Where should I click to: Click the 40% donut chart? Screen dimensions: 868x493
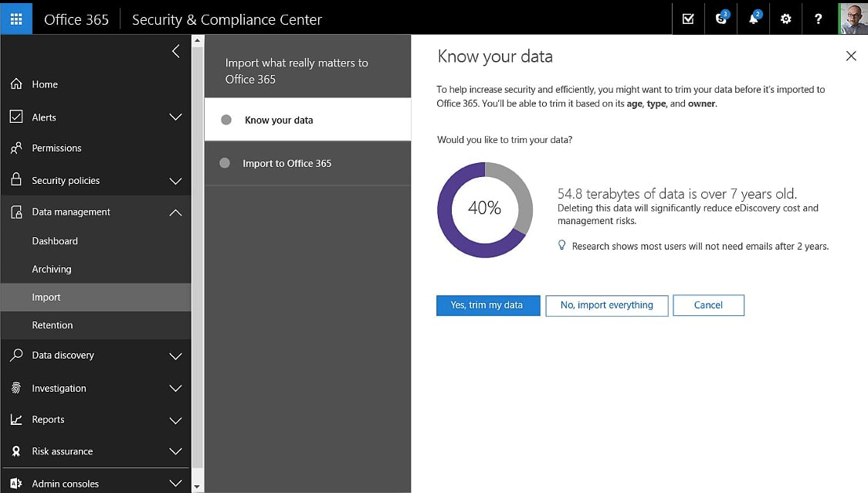(485, 209)
